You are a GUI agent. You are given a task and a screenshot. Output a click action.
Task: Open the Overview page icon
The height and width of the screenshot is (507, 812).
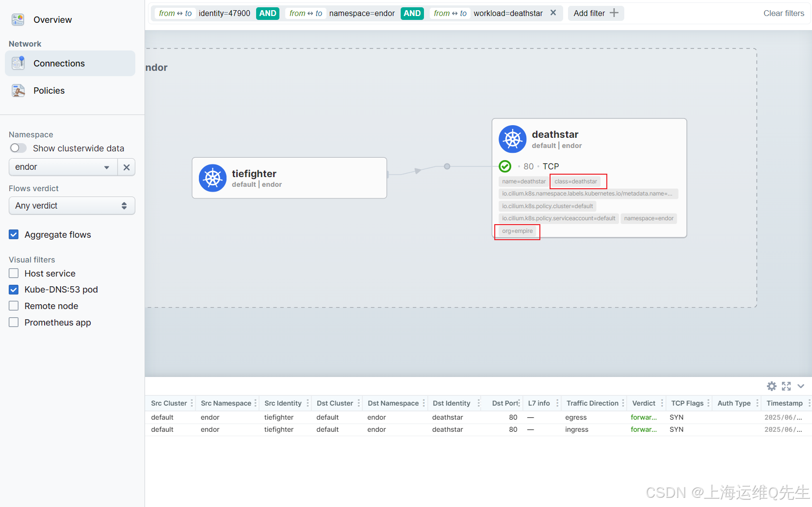(x=18, y=19)
